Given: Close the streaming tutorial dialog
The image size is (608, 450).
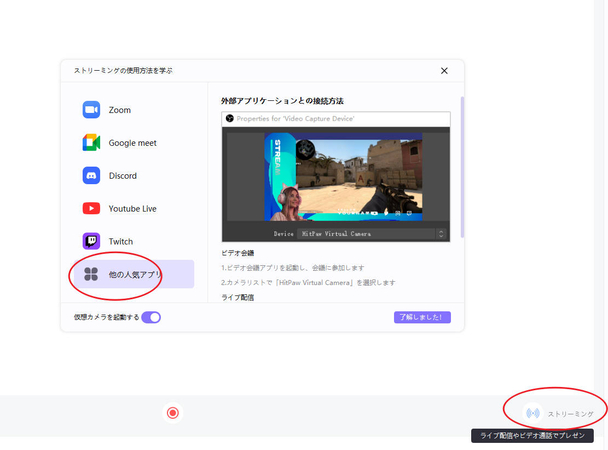Looking at the screenshot, I should pyautogui.click(x=444, y=71).
